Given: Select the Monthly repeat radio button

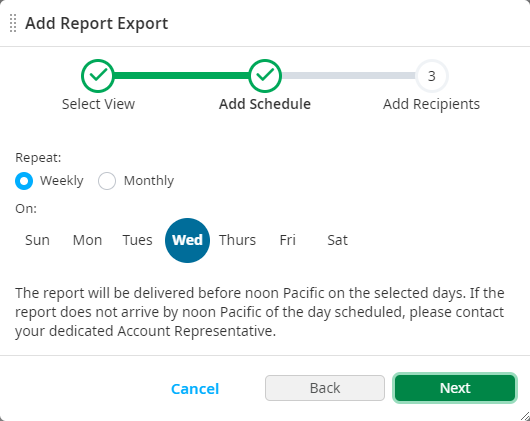Looking at the screenshot, I should pyautogui.click(x=107, y=181).
